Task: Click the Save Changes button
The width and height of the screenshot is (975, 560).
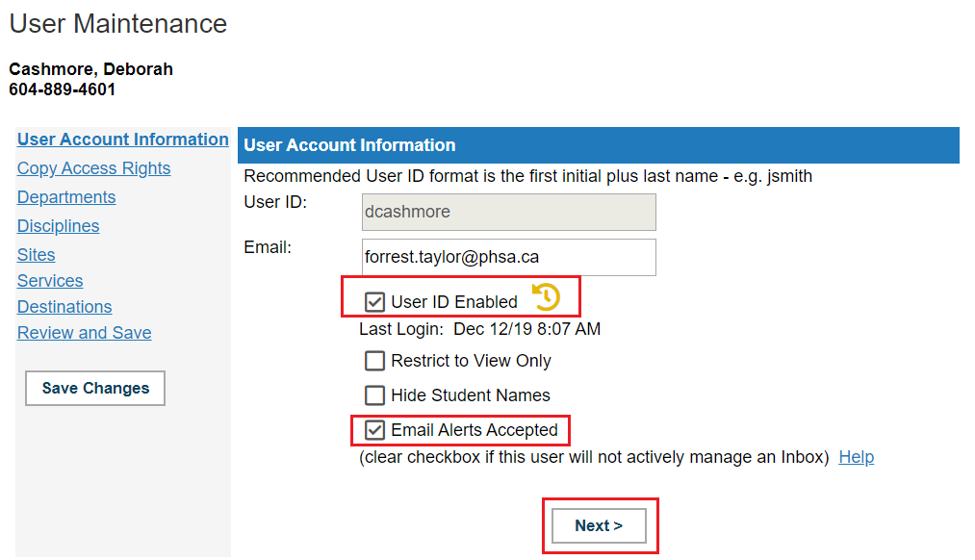Action: tap(95, 389)
